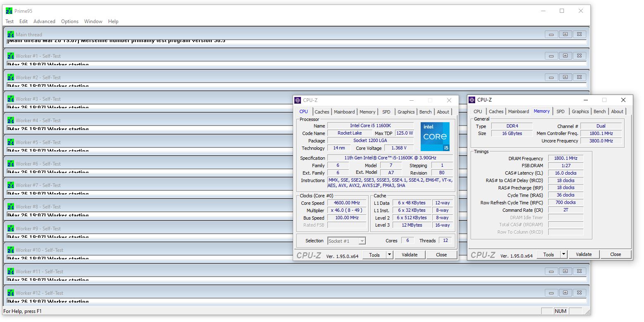Image resolution: width=644 pixels, height=322 pixels.
Task: Open the Help menu in Prime95
Action: 113,21
